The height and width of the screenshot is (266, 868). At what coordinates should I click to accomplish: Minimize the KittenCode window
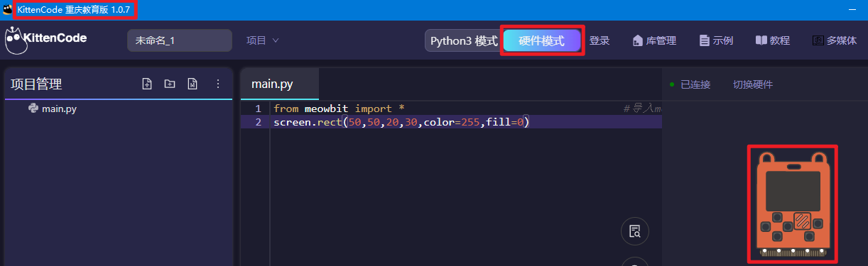[x=852, y=10]
